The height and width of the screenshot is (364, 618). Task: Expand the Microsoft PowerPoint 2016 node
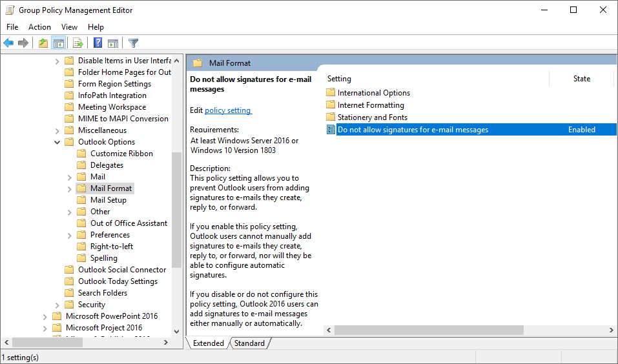point(45,316)
